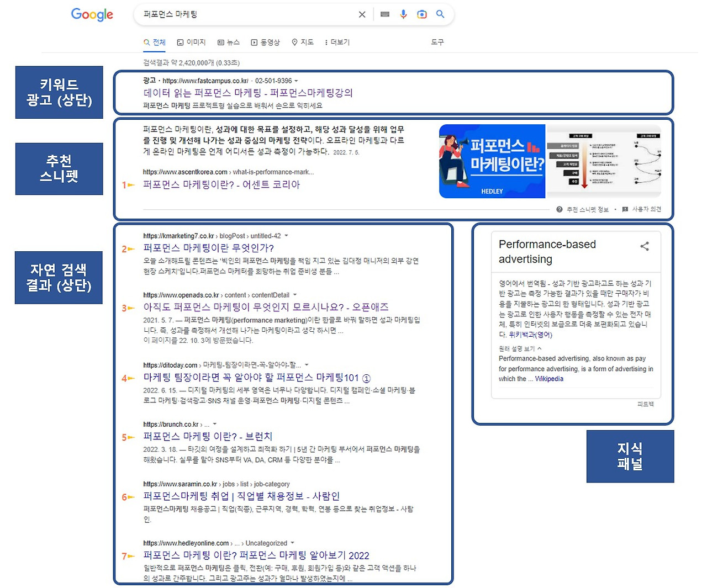
Task: Click the Performance-based advertising panel title
Action: pos(547,252)
